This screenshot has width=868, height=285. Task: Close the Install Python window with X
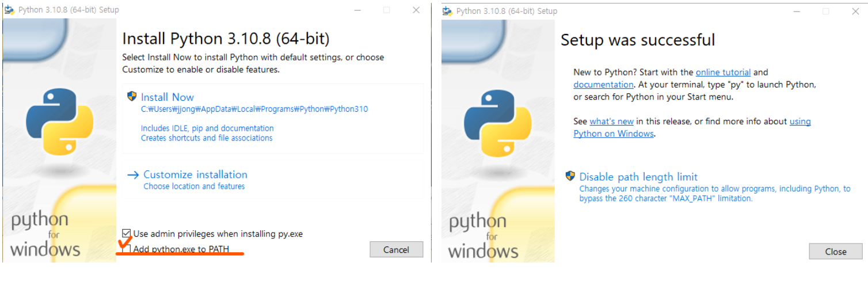tap(416, 10)
